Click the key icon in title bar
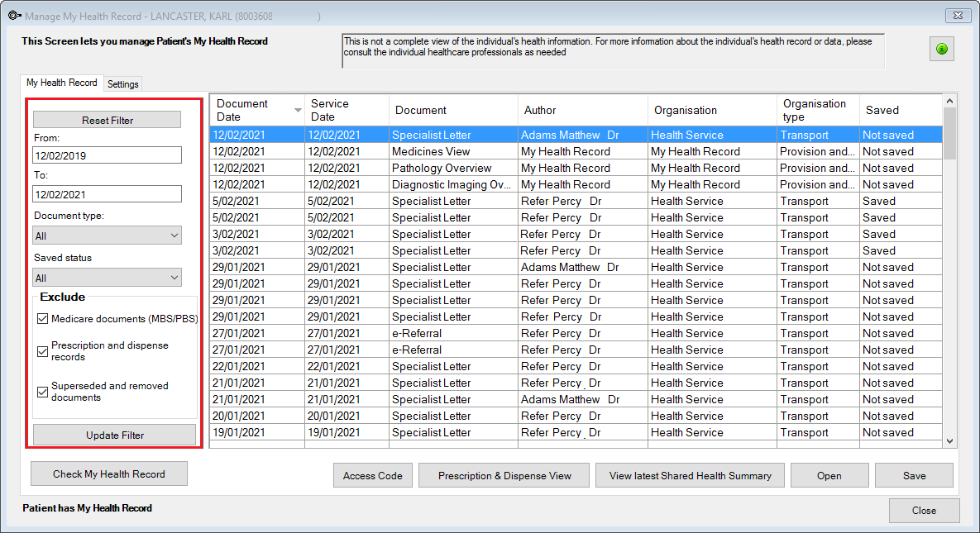This screenshot has height=533, width=980. (x=14, y=15)
